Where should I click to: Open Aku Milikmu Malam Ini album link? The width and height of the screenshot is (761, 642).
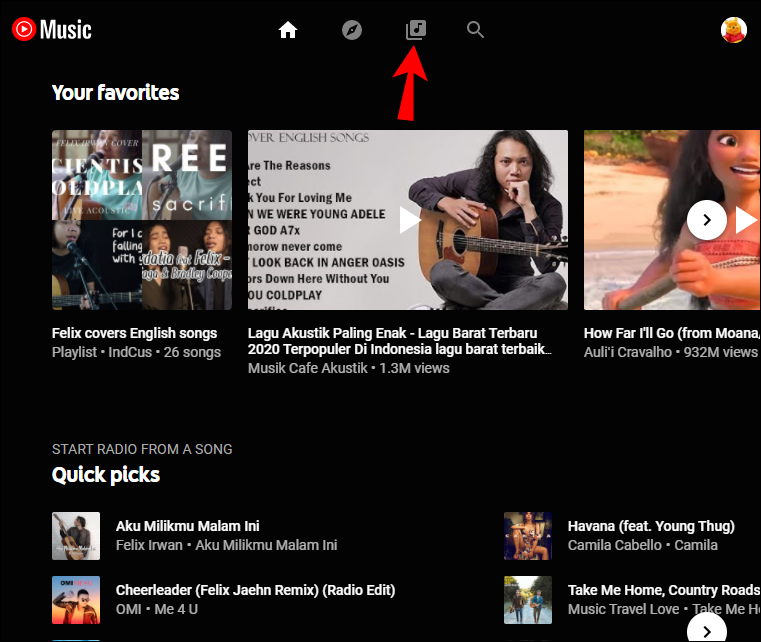coord(266,545)
